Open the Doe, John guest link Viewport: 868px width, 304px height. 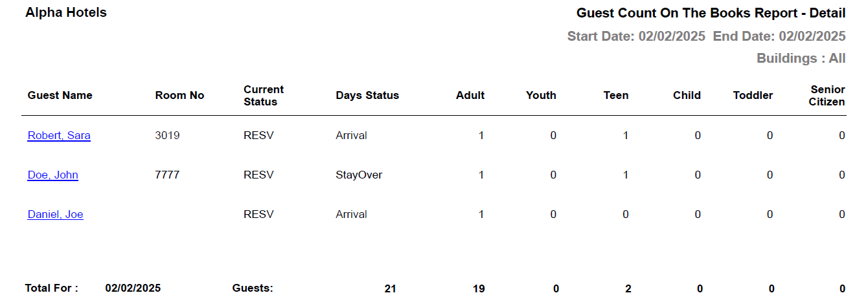tap(52, 175)
